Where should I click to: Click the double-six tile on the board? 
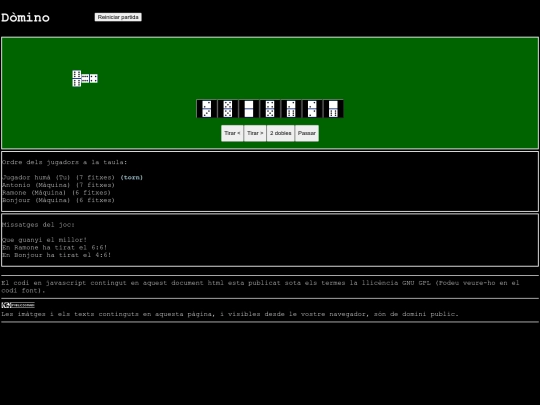pyautogui.click(x=77, y=79)
